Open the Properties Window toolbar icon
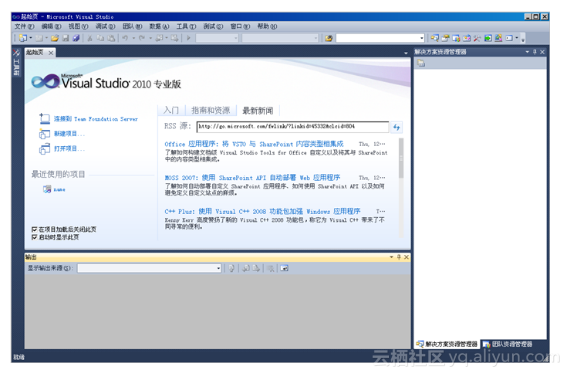The width and height of the screenshot is (571, 377). [445, 38]
